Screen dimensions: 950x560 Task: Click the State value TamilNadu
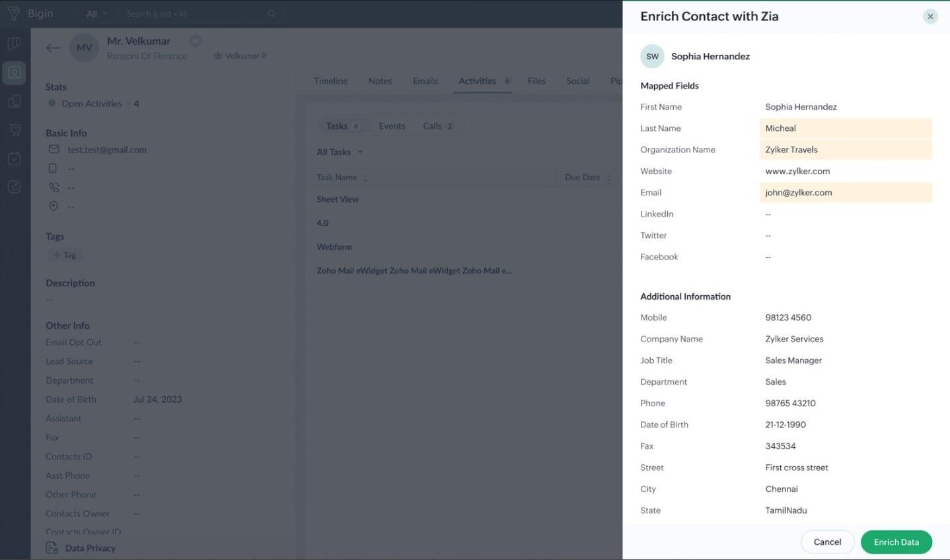click(x=786, y=510)
